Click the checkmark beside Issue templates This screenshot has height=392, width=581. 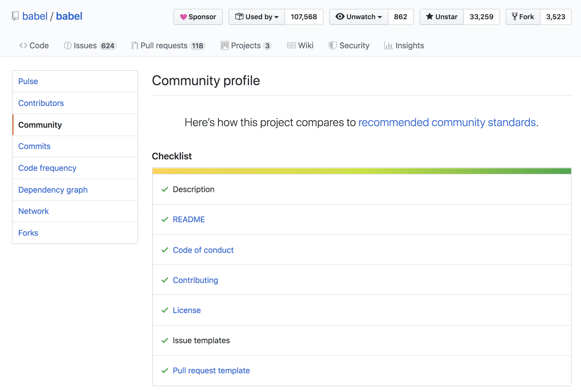point(165,341)
